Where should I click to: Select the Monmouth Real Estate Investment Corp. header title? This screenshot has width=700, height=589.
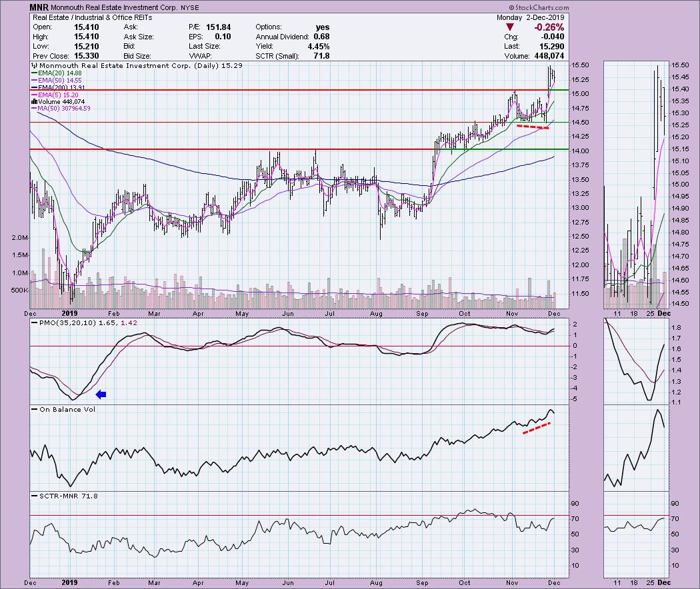coord(114,7)
